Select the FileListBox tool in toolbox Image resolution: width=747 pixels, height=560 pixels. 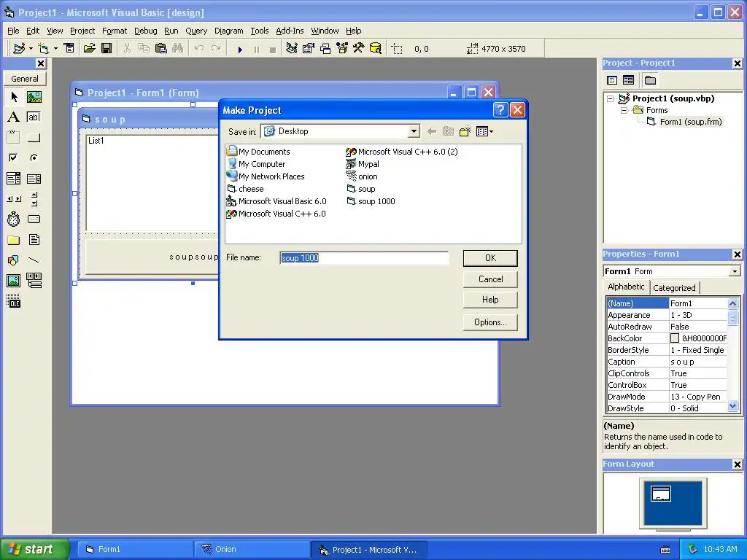point(34,239)
